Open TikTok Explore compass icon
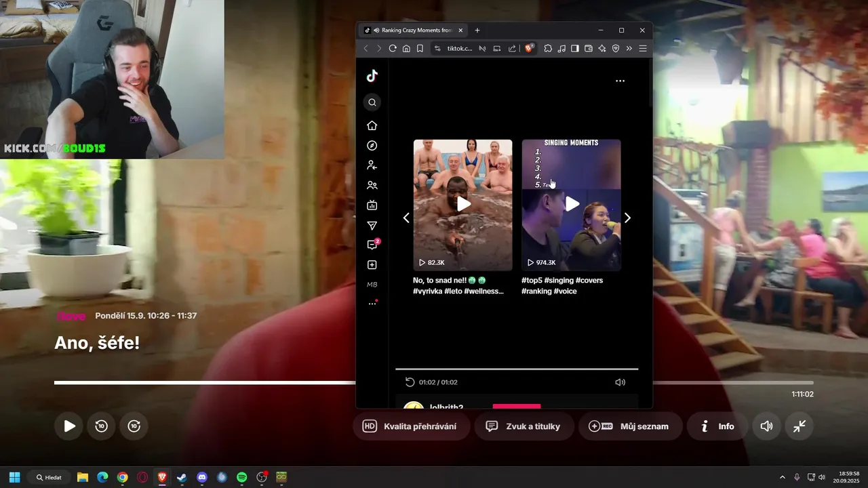Image resolution: width=868 pixels, height=488 pixels. click(x=372, y=146)
